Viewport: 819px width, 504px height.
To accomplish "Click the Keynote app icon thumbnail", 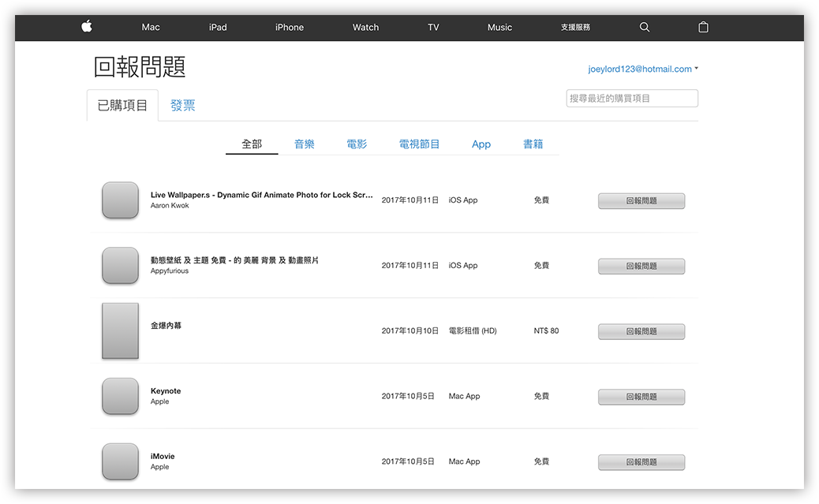I will point(120,396).
